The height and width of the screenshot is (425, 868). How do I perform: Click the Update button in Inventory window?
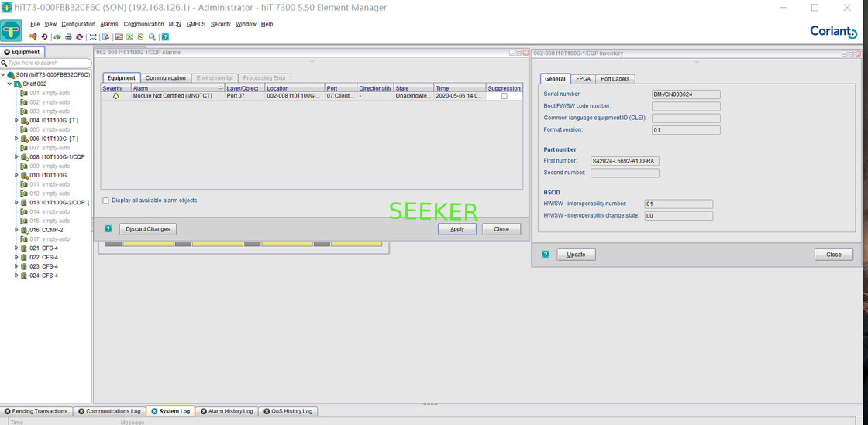pyautogui.click(x=576, y=255)
